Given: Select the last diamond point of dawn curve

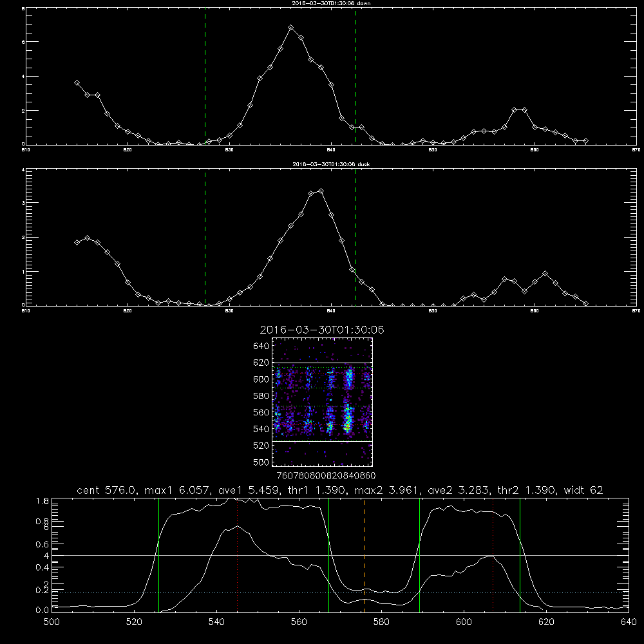Looking at the screenshot, I should click(x=585, y=141).
